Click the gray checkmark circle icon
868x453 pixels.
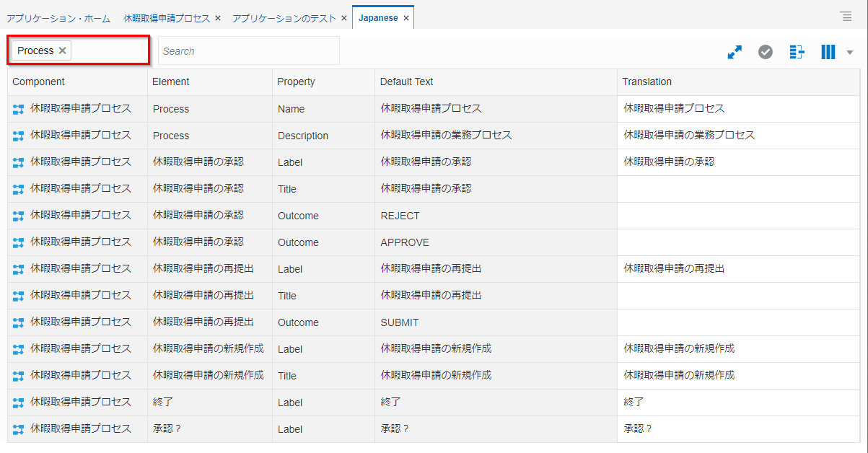[766, 52]
